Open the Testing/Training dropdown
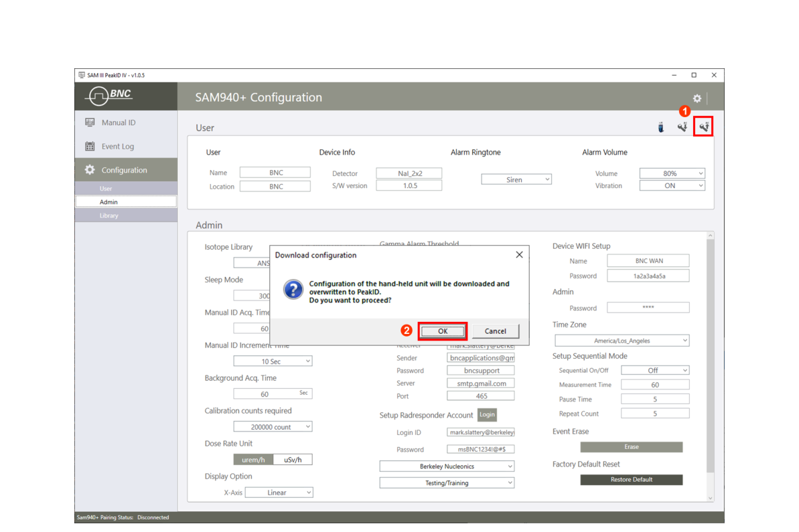Image resolution: width=799 pixels, height=532 pixels. click(x=447, y=482)
